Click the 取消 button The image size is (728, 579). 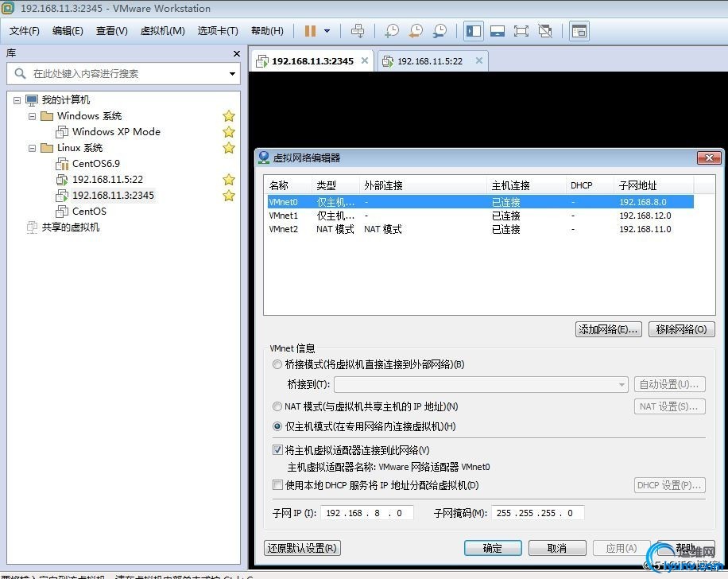557,548
